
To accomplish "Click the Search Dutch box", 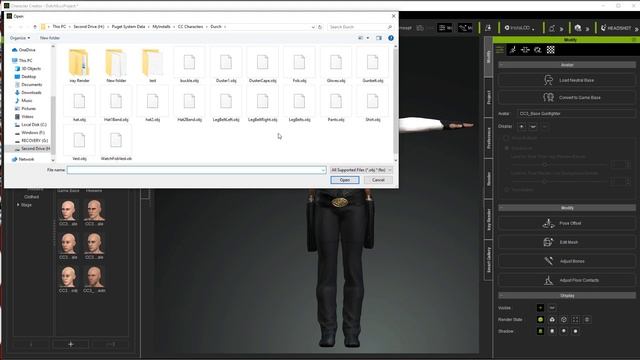I will 360,27.
